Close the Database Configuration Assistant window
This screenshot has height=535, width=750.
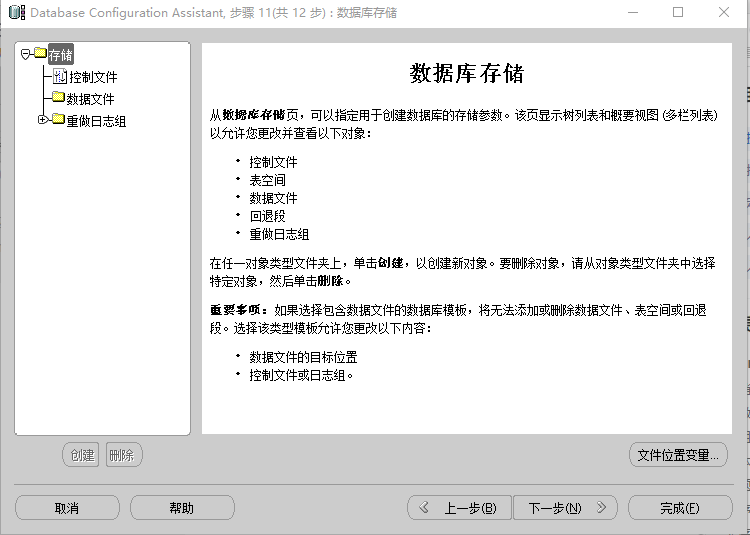pyautogui.click(x=724, y=12)
